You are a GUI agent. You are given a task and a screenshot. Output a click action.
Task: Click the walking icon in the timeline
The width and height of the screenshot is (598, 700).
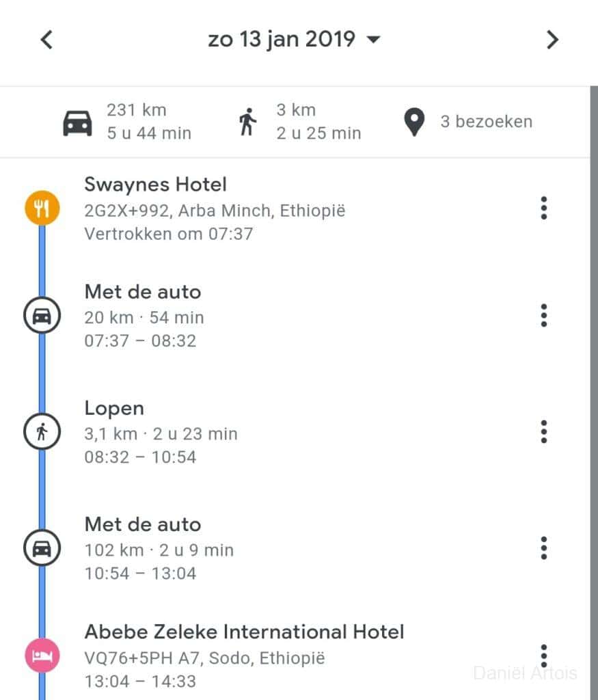(42, 432)
